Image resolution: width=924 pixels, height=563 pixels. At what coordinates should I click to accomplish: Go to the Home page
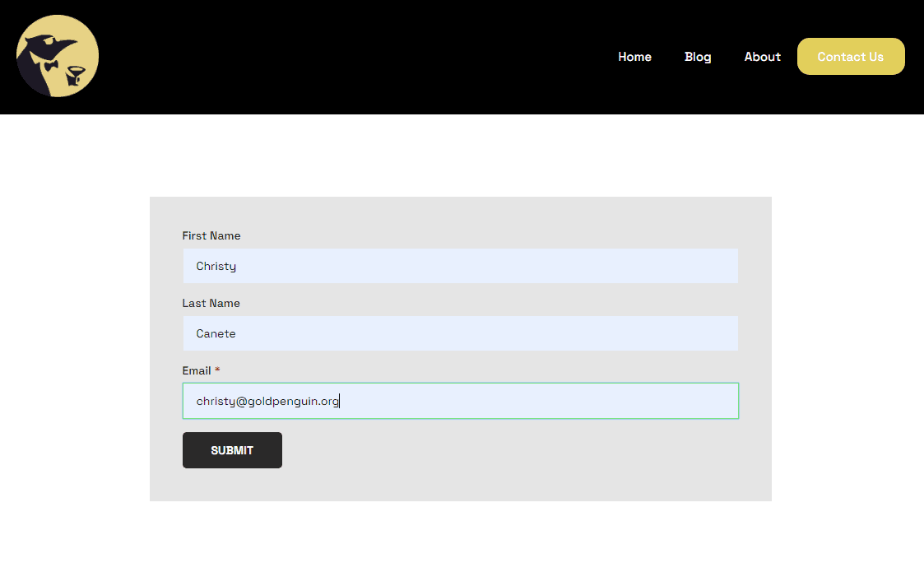[634, 57]
